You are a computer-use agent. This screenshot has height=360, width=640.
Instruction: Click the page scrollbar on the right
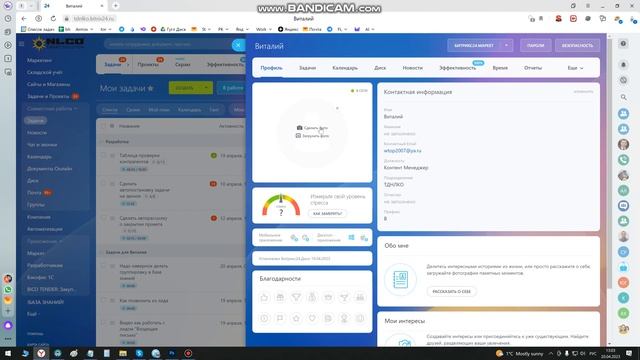click(610, 163)
